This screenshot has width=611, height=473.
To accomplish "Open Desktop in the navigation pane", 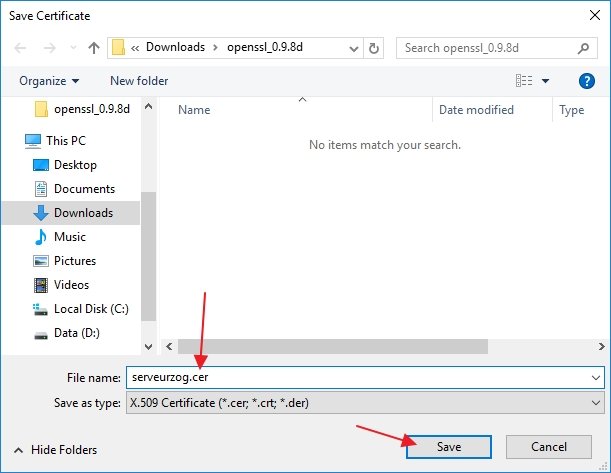I will [x=65, y=165].
